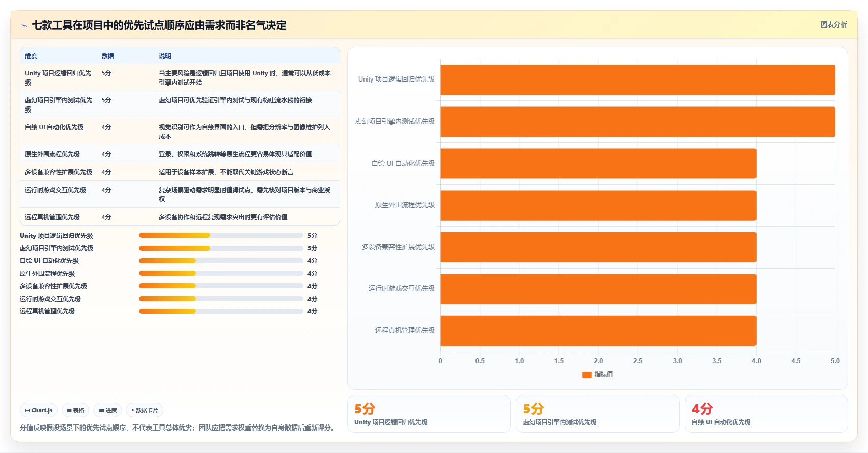Click the 原生外围流程优先级 progress bar
Viewport: 868px width, 453px height.
point(221,273)
